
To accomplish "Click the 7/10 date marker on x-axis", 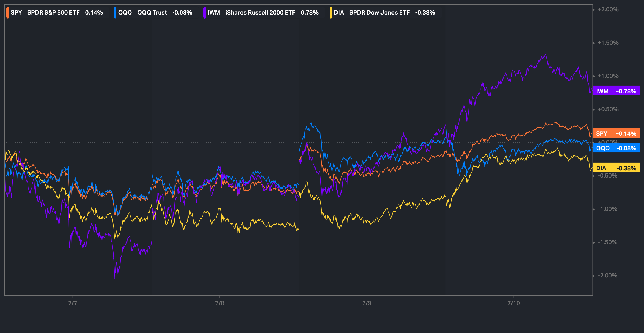I will 514,303.
